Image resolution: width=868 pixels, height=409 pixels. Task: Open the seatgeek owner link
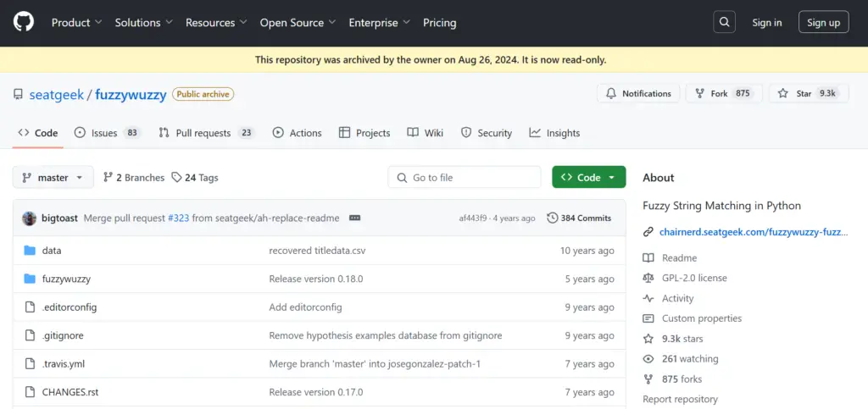(x=57, y=95)
